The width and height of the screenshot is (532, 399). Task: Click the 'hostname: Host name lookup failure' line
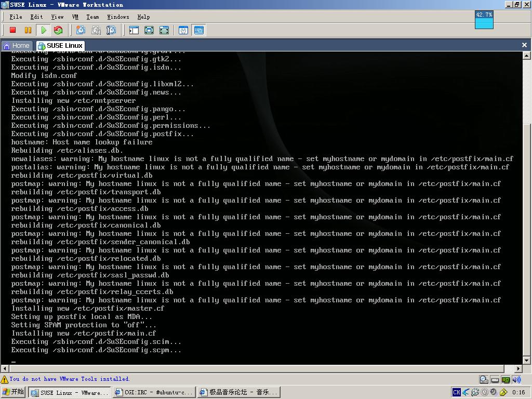[x=82, y=142]
